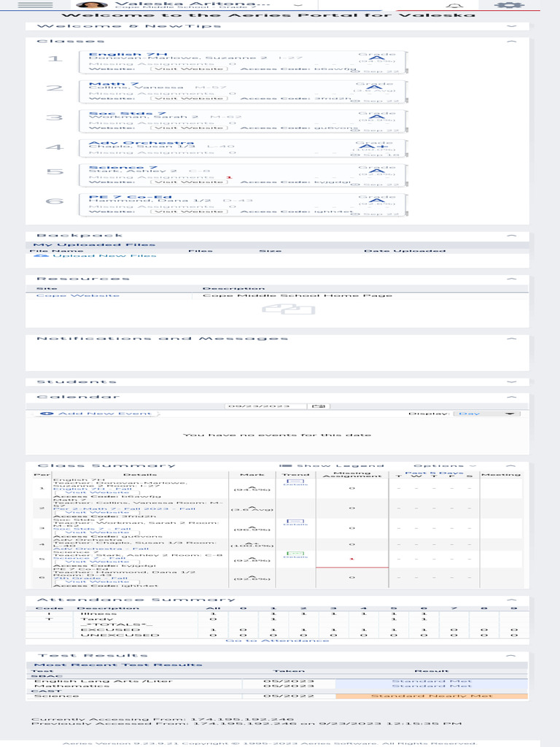Open the Soc Stds 7 class card title
The width and height of the screenshot is (560, 747).
coord(128,113)
